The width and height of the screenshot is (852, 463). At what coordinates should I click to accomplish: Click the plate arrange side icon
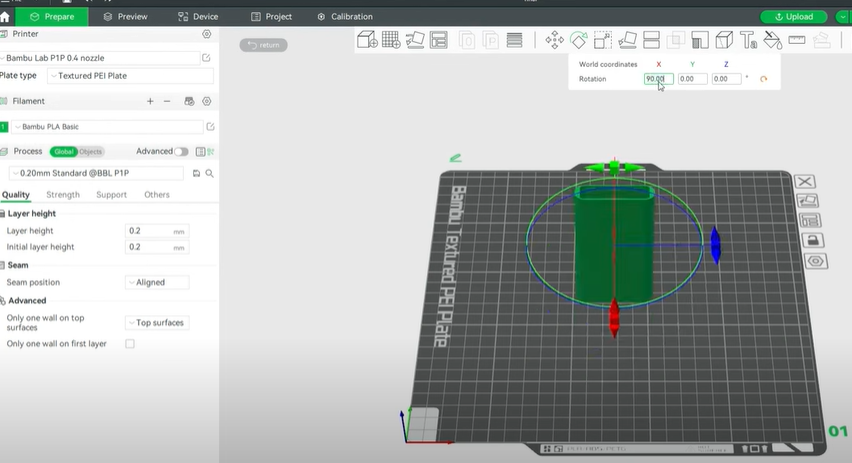(810, 221)
